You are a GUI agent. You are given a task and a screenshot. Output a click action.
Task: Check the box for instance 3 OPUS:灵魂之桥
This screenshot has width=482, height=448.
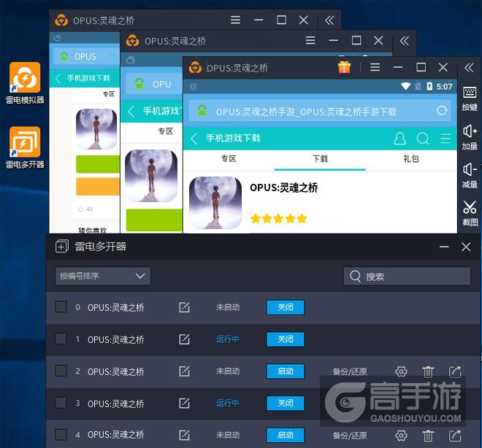(61, 403)
